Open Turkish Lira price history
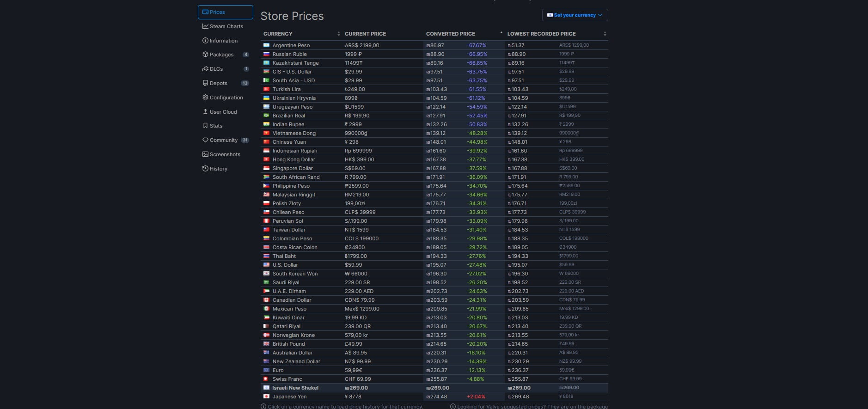Image resolution: width=868 pixels, height=409 pixels. click(286, 89)
